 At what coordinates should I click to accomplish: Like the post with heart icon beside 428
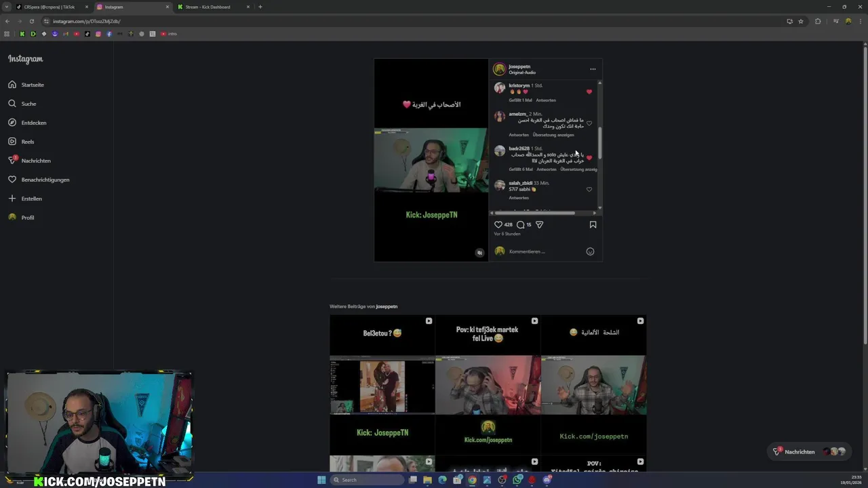[498, 224]
